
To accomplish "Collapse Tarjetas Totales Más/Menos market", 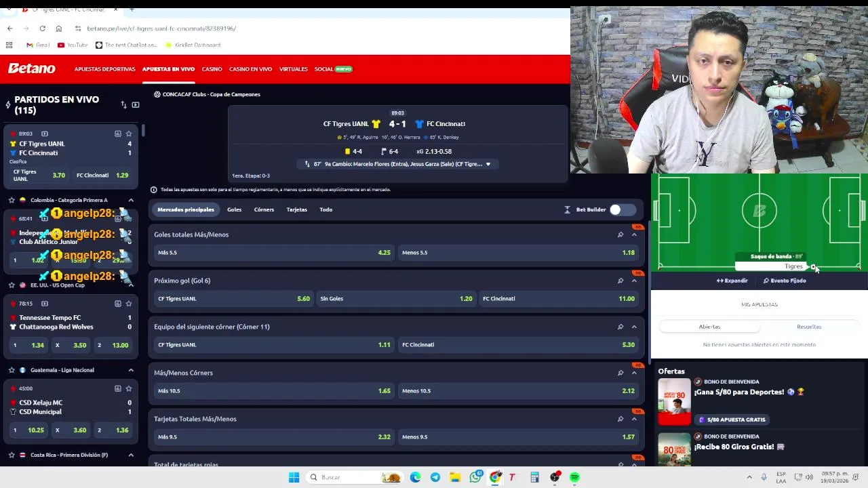I will click(634, 419).
